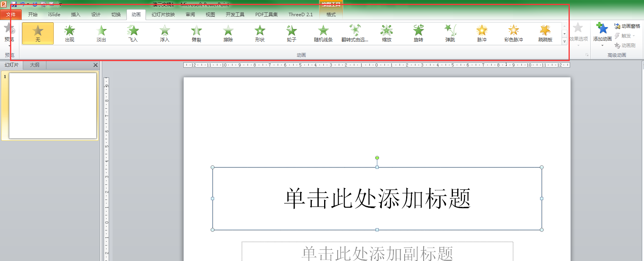Switch to the 审阅 Review tab

coord(190,15)
